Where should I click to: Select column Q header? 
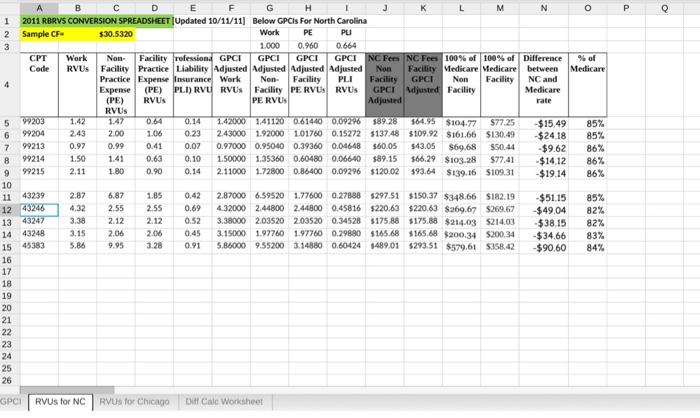[x=664, y=8]
